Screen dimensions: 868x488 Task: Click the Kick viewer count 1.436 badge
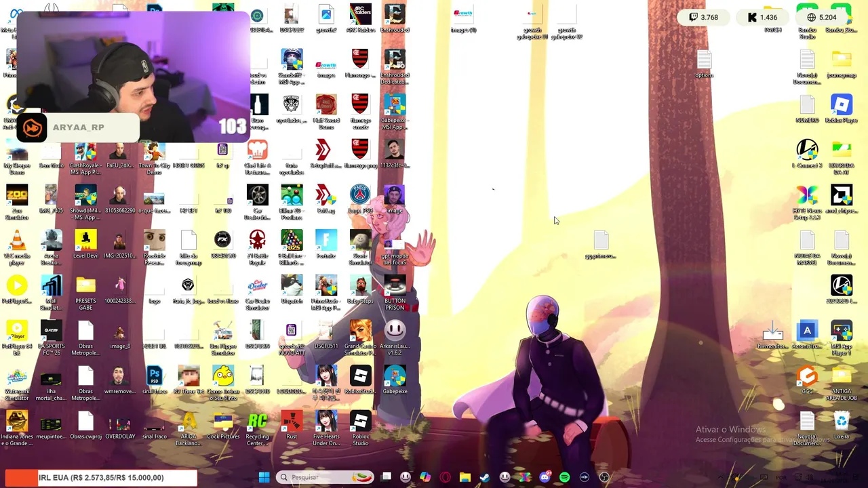[762, 17]
